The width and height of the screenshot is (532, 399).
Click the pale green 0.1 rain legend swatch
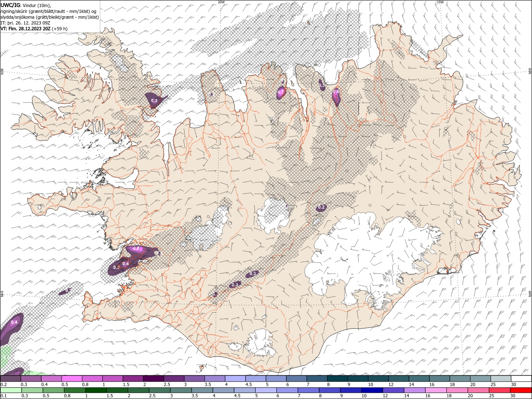tap(10, 390)
